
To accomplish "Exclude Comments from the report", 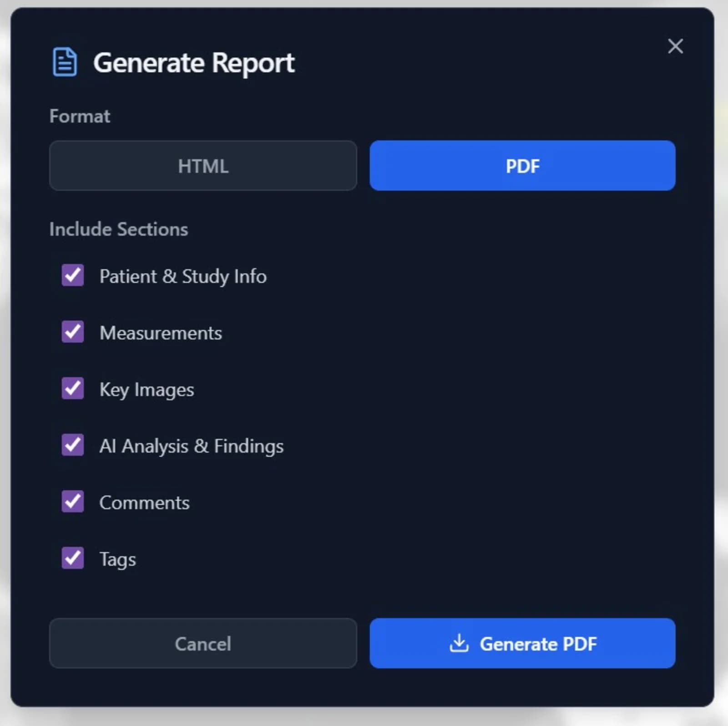I will pos(72,502).
